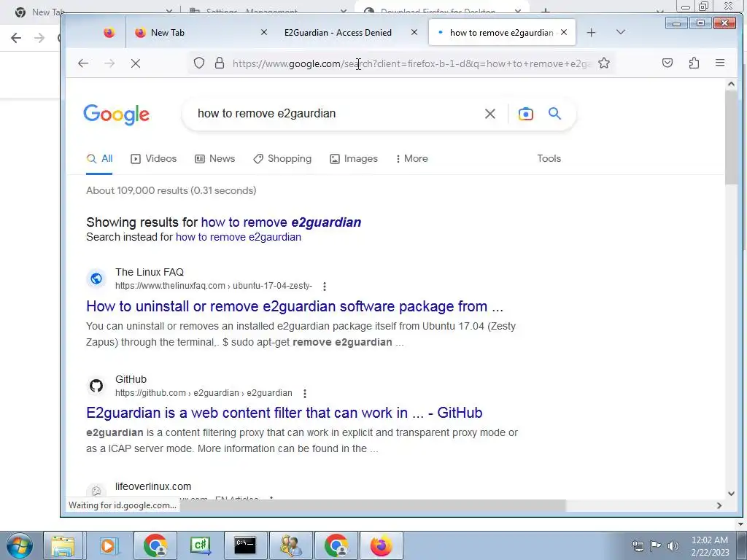This screenshot has height=560, width=747.
Task: Click the Firefox forward arrow button
Action: tap(109, 63)
